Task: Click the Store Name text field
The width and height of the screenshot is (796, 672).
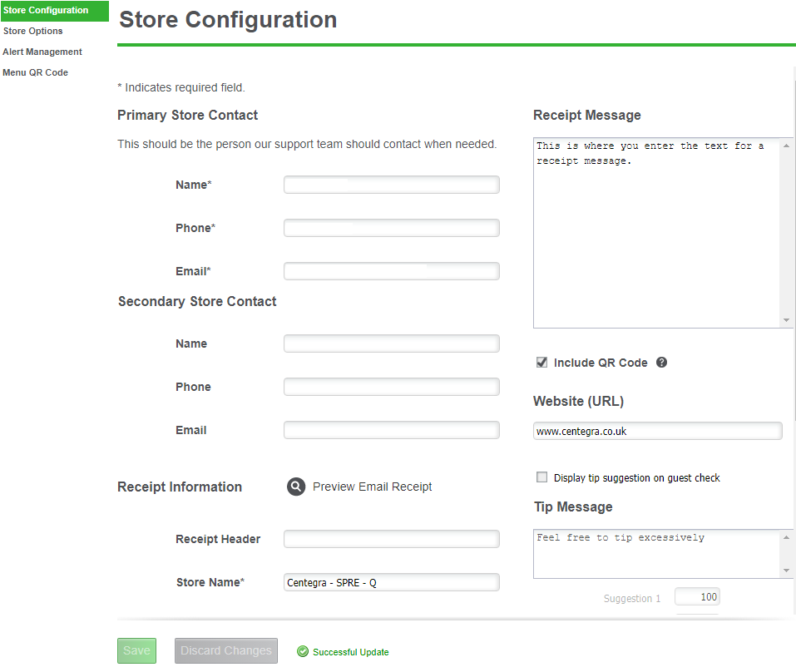Action: tap(391, 582)
